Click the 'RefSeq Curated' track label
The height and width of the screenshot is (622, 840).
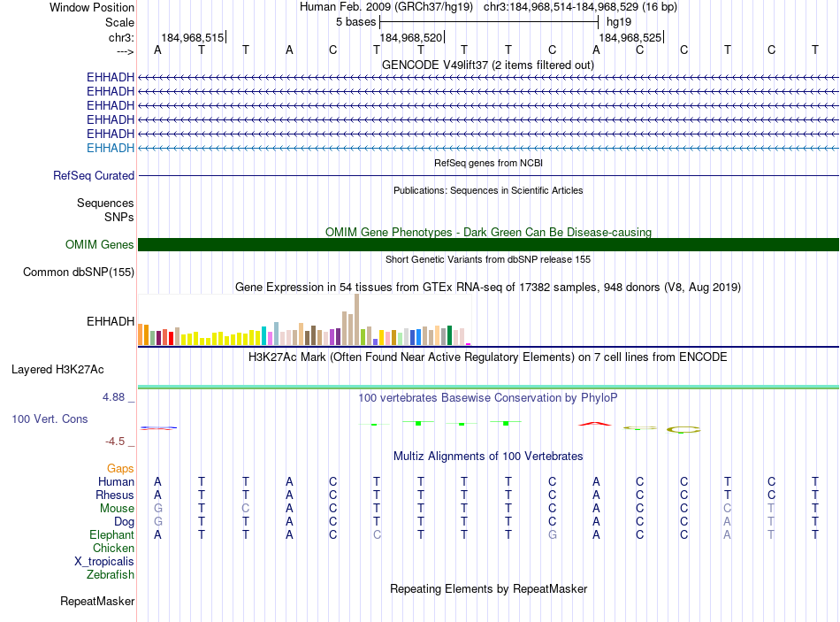[94, 175]
